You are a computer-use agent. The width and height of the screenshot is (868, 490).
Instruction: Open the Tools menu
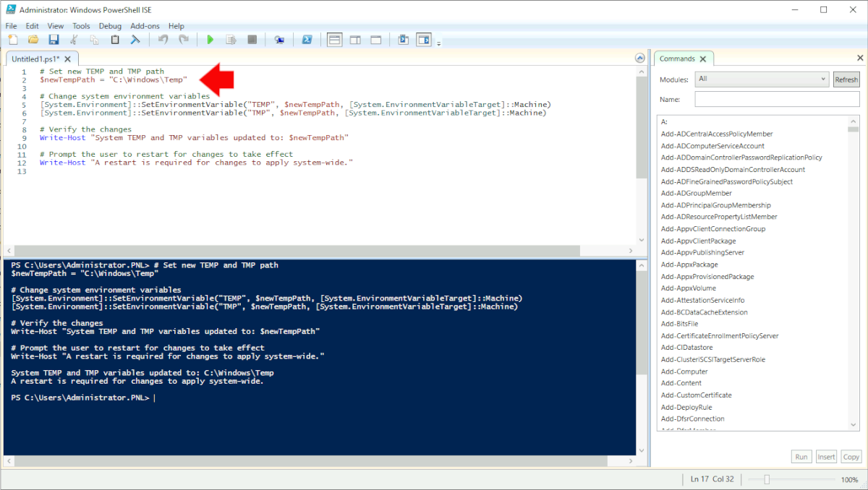(81, 26)
